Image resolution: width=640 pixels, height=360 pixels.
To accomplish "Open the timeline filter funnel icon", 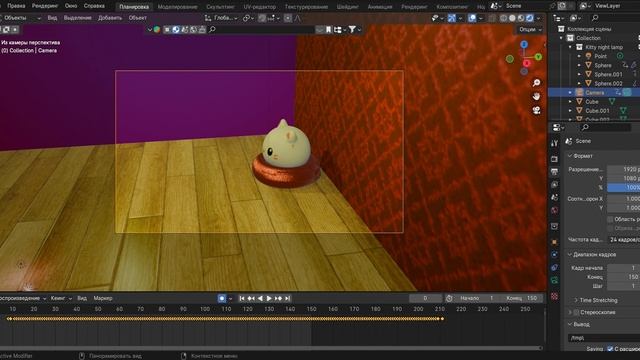I will 352,29.
